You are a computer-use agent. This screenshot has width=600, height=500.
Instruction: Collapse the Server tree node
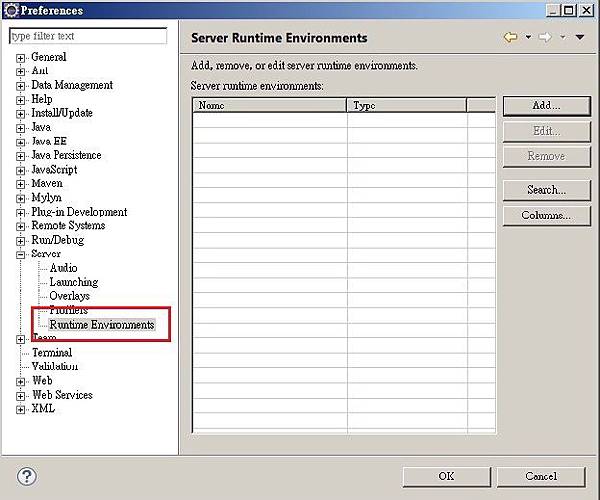(20, 255)
